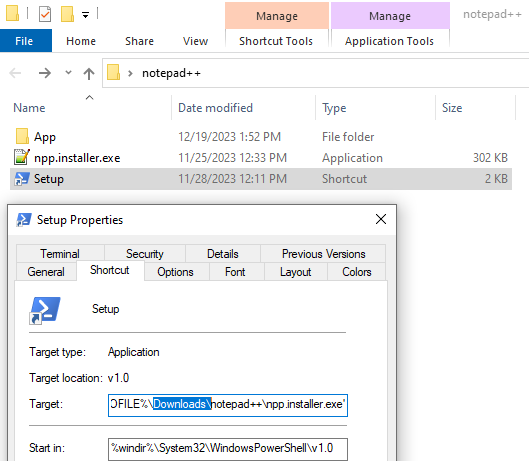Switch to the Home ribbon tab
The height and width of the screenshot is (461, 529).
point(81,41)
